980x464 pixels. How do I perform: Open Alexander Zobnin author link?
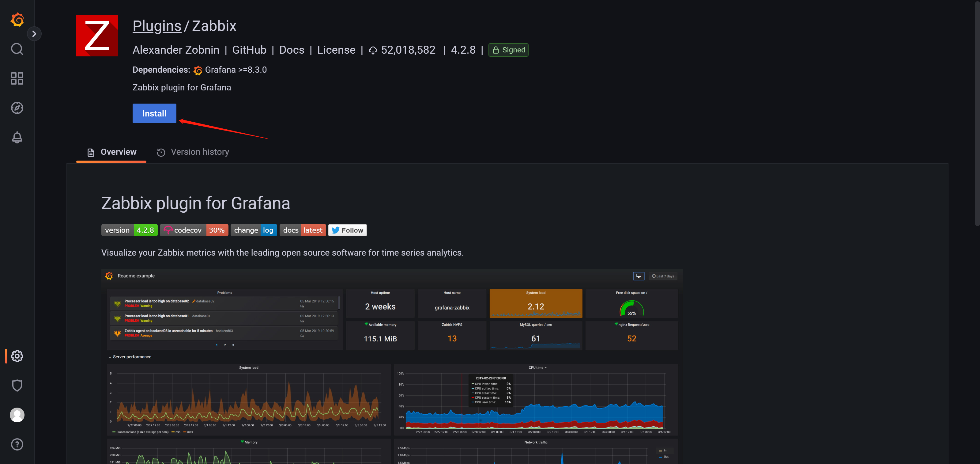click(176, 50)
